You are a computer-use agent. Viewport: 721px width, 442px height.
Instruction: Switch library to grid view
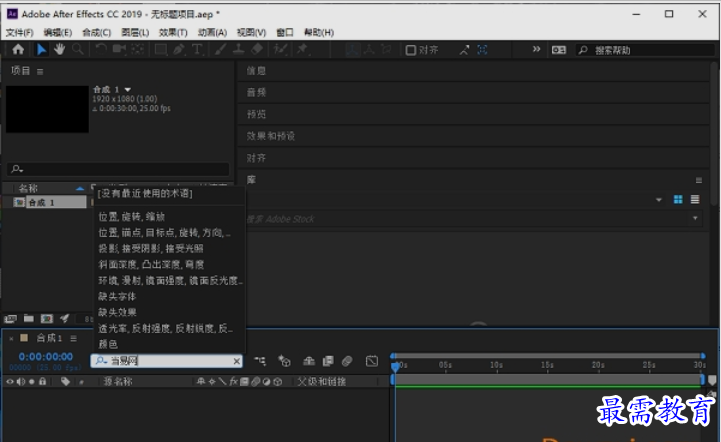click(678, 199)
